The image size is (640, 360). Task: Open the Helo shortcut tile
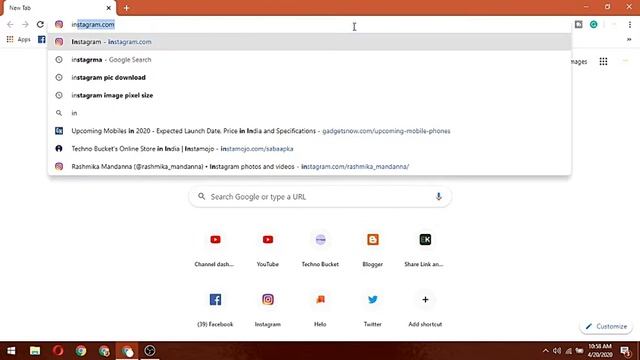pyautogui.click(x=320, y=310)
